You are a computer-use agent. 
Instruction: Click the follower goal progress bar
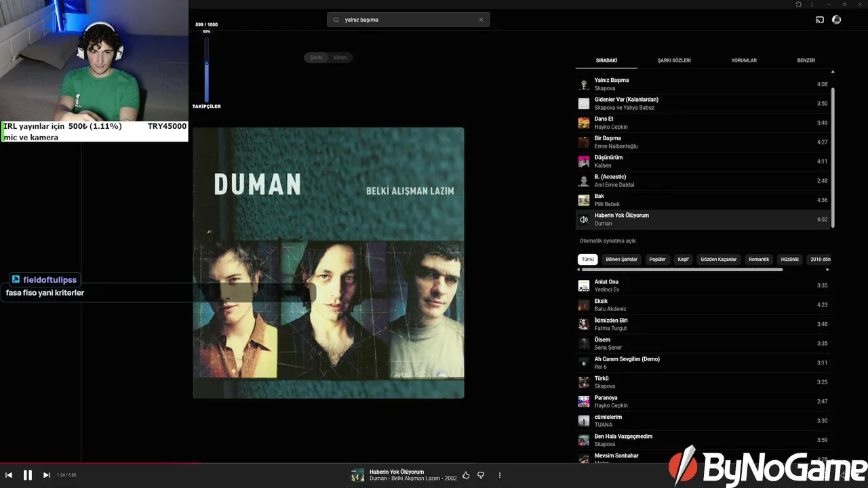pyautogui.click(x=207, y=70)
